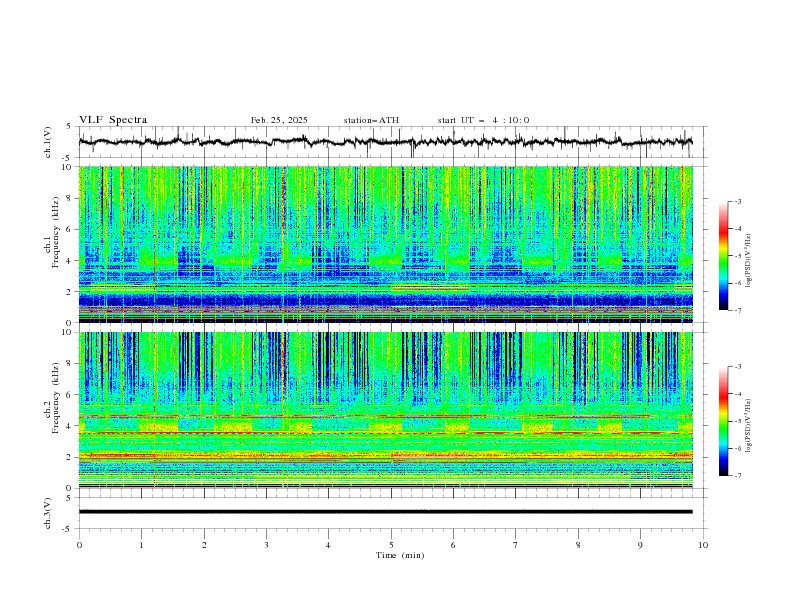Click the ch.2 spectrogram panel

click(386, 410)
